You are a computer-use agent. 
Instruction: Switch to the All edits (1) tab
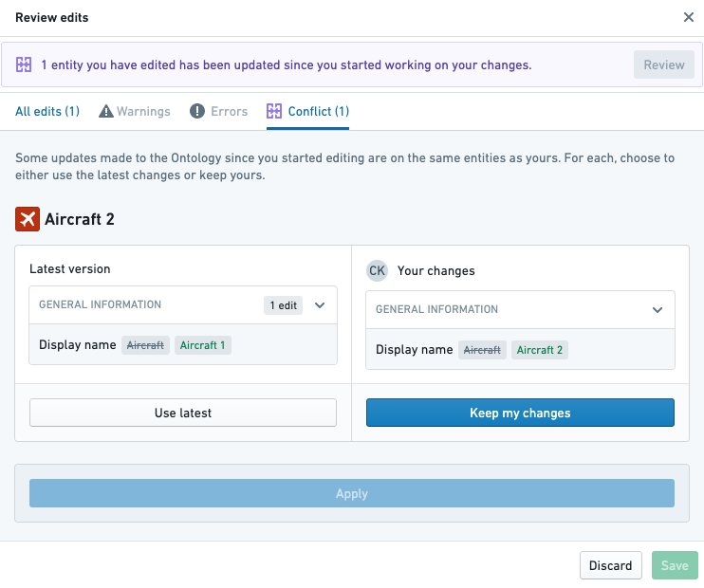(x=47, y=111)
